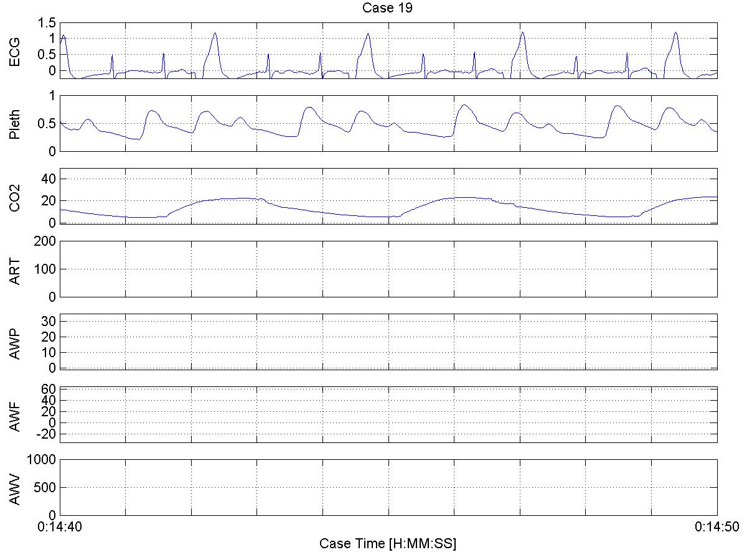Image resolution: width=747 pixels, height=560 pixels.
Task: Click the -20 tick on AWF axis
Action: [47, 434]
